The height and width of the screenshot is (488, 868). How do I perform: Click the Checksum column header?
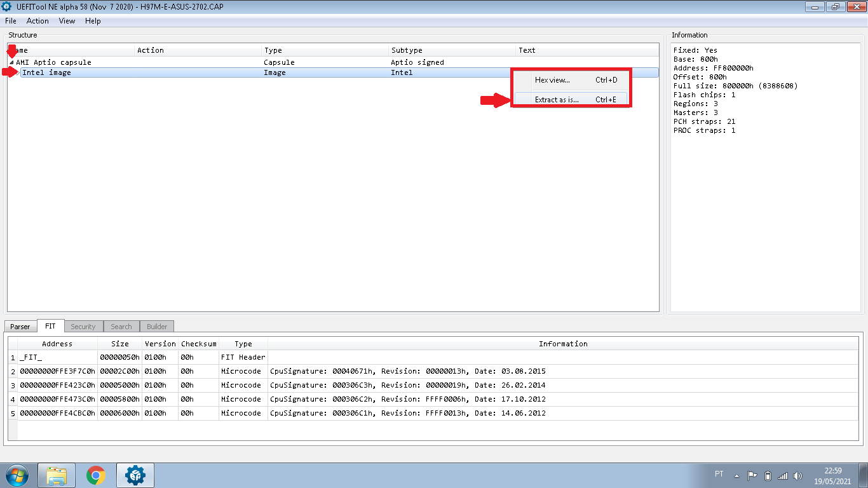(x=198, y=344)
